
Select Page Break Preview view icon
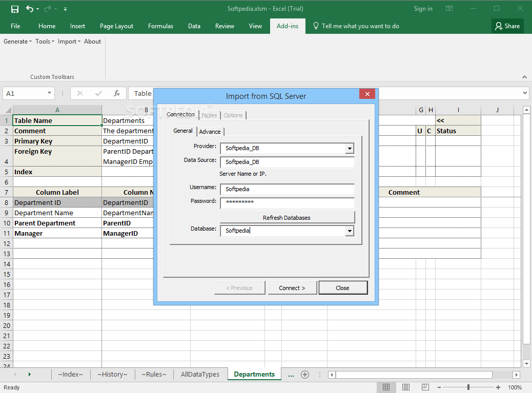[424, 387]
